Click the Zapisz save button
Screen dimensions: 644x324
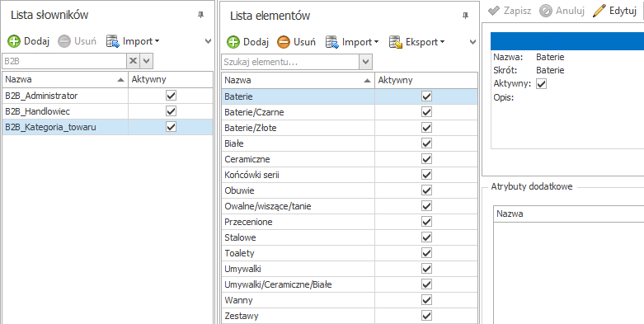510,11
